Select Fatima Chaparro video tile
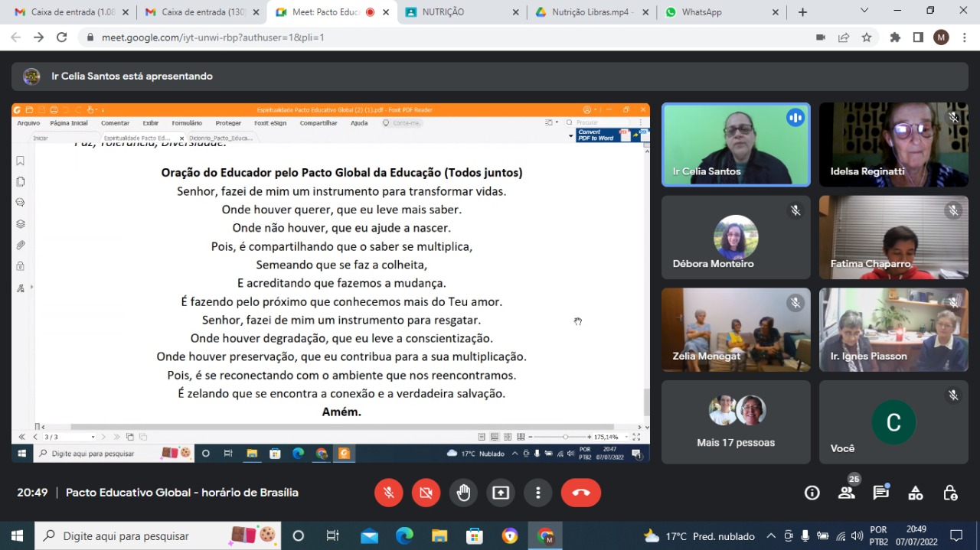This screenshot has height=550, width=980. pos(893,237)
